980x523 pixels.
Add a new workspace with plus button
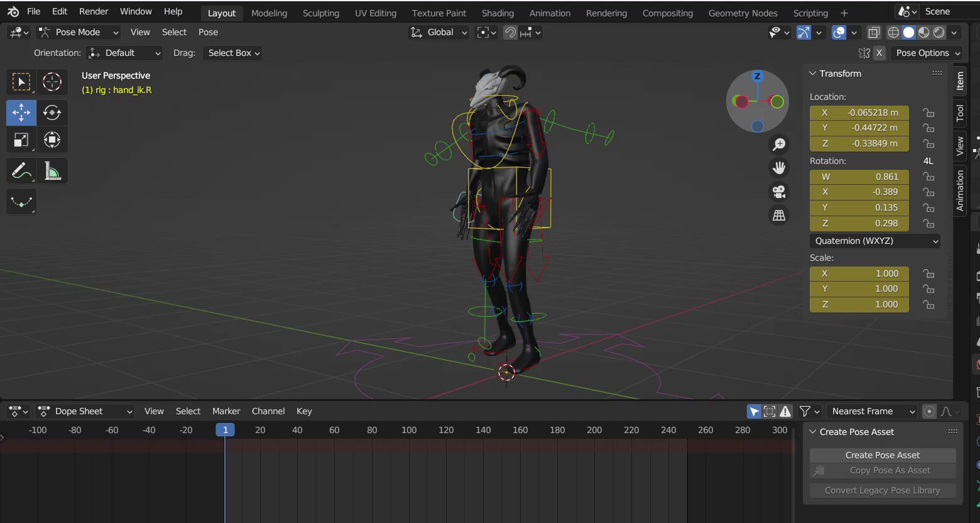click(844, 13)
